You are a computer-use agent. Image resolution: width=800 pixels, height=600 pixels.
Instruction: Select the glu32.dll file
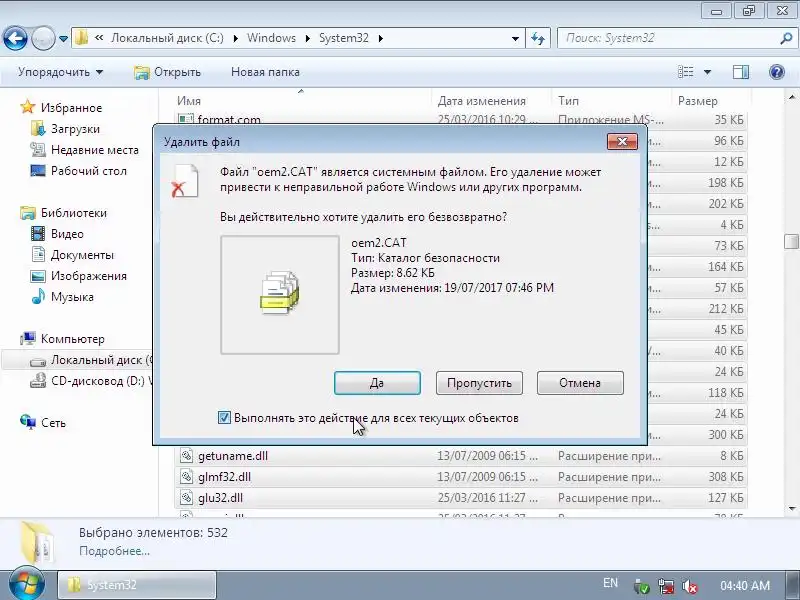(220, 497)
